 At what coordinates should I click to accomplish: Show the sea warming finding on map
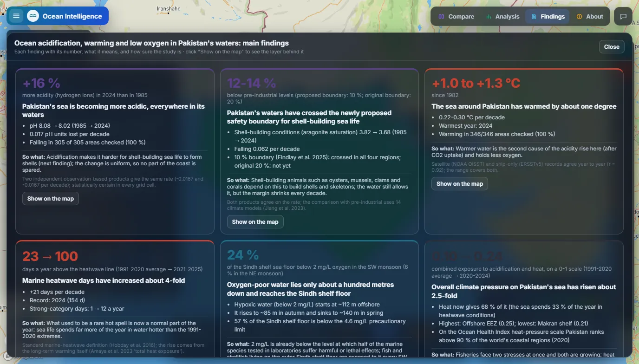coord(460,184)
